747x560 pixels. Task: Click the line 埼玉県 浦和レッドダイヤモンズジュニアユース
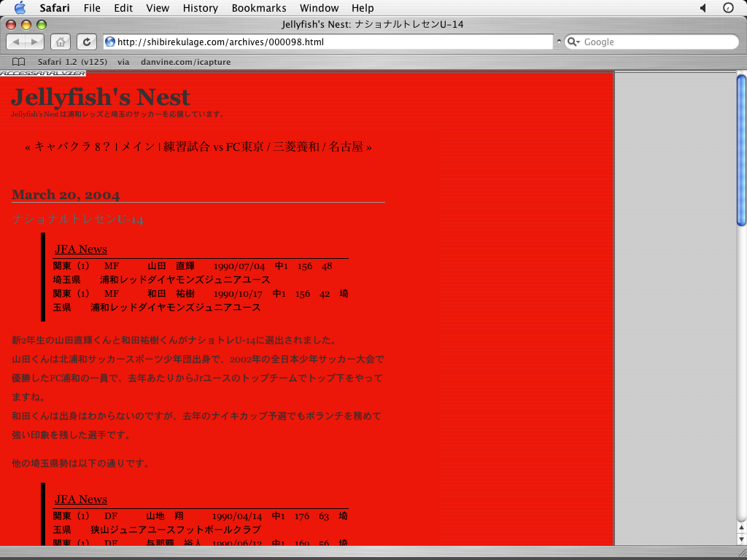161,279
